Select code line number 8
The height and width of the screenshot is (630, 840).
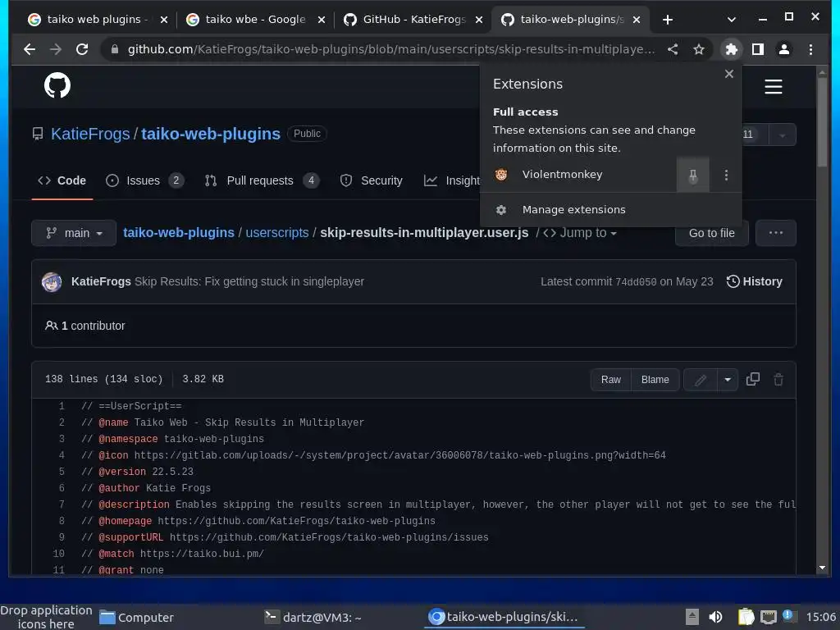(x=62, y=521)
